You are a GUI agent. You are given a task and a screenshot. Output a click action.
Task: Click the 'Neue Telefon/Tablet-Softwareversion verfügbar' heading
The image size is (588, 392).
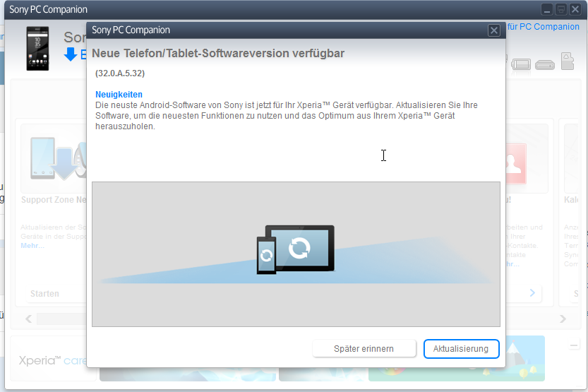(218, 53)
